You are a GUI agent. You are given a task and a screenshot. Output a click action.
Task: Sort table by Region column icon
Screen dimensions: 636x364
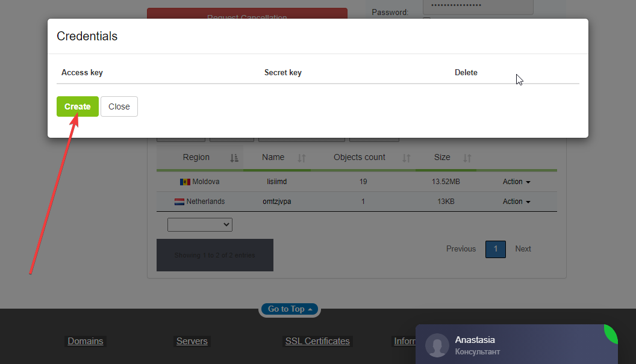[234, 158]
